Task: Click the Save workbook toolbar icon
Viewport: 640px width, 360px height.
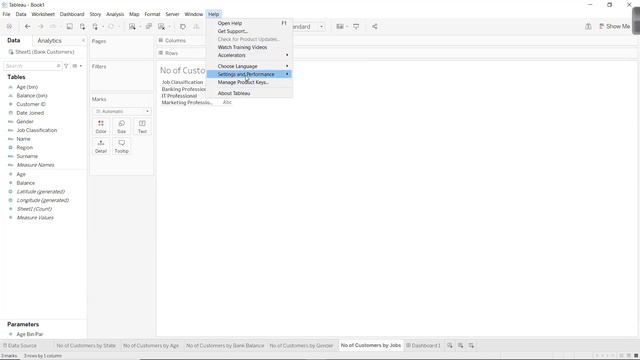Action: coord(69,27)
